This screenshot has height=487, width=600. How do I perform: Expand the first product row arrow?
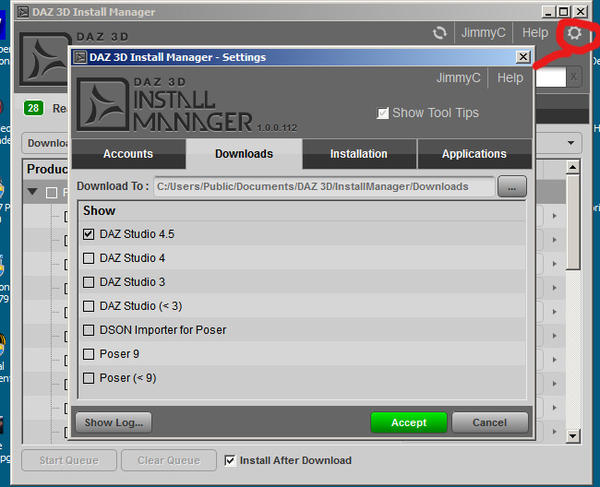554,216
